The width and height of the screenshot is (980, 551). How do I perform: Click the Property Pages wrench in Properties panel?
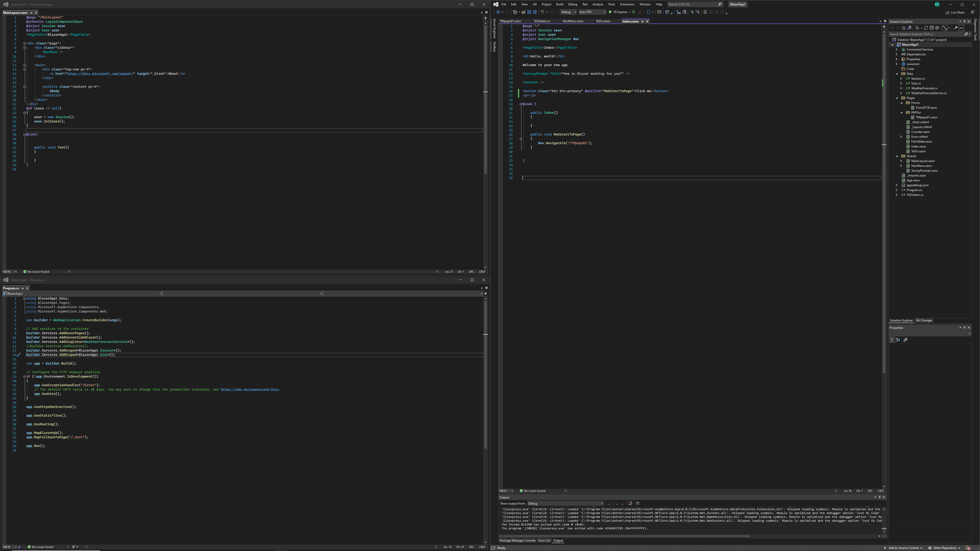point(905,340)
